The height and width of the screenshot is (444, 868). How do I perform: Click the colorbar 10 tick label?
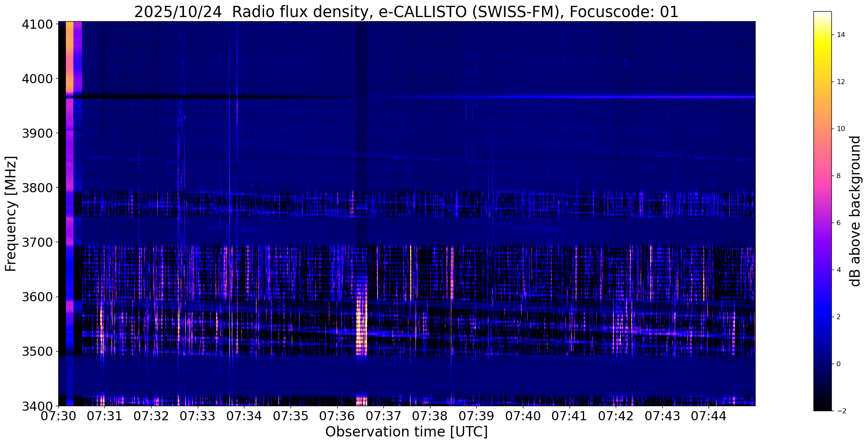coord(841,129)
